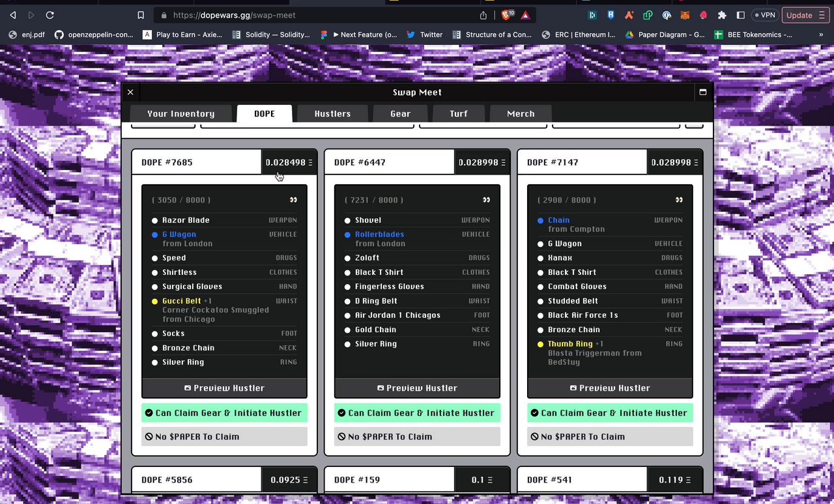
Task: Switch to the Your Inventory tab
Action: pyautogui.click(x=181, y=113)
